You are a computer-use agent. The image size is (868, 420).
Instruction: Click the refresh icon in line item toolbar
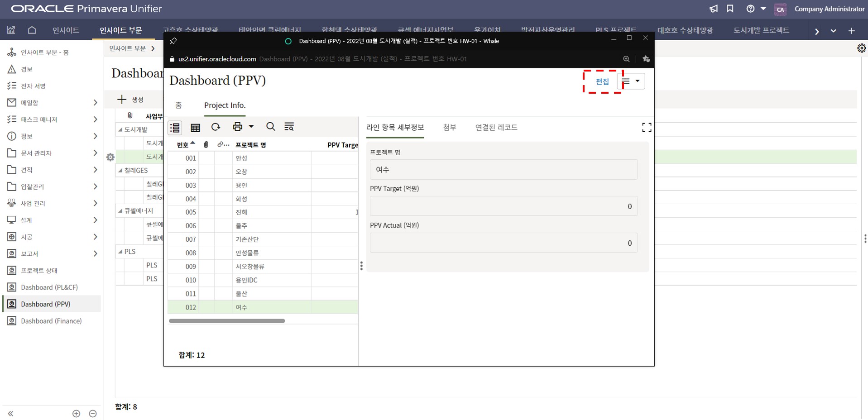tap(216, 127)
